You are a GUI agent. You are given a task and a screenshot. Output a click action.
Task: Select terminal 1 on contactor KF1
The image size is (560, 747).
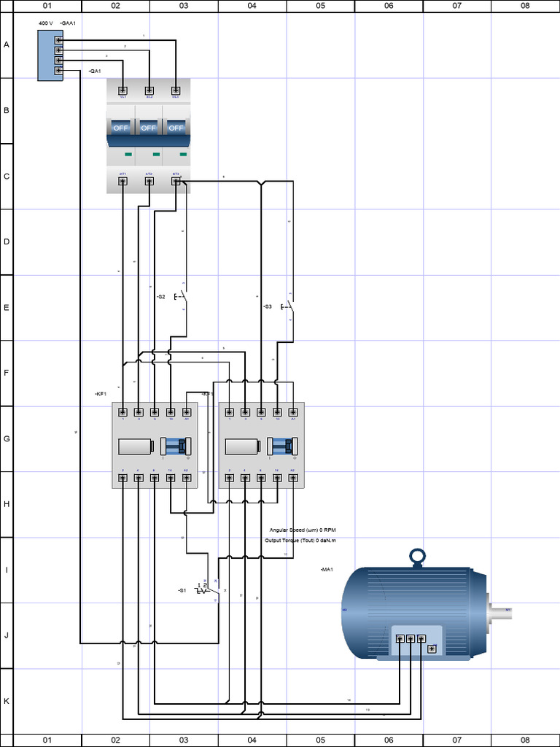pyautogui.click(x=122, y=412)
